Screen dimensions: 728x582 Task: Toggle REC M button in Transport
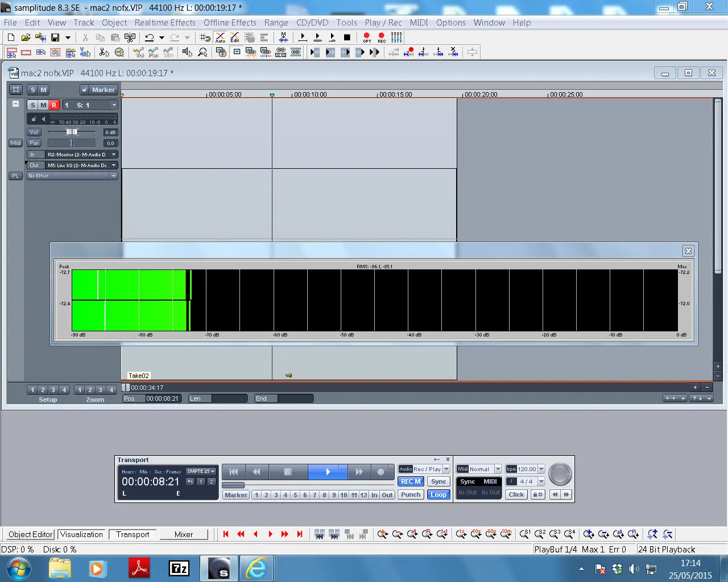click(x=411, y=481)
